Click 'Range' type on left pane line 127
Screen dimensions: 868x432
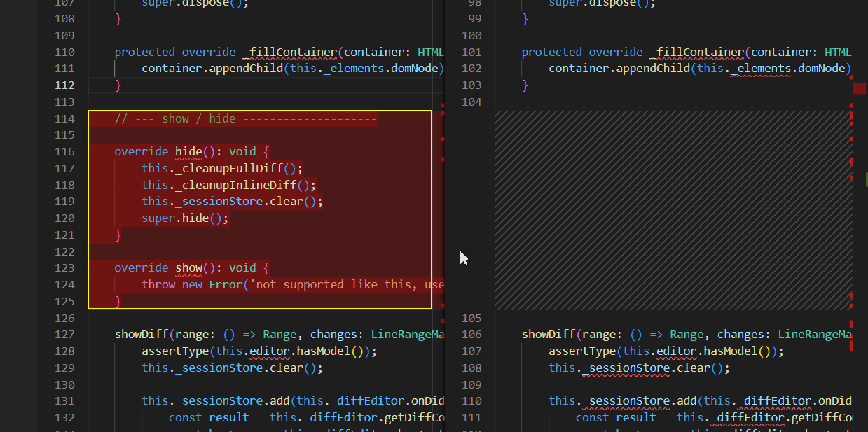280,335
